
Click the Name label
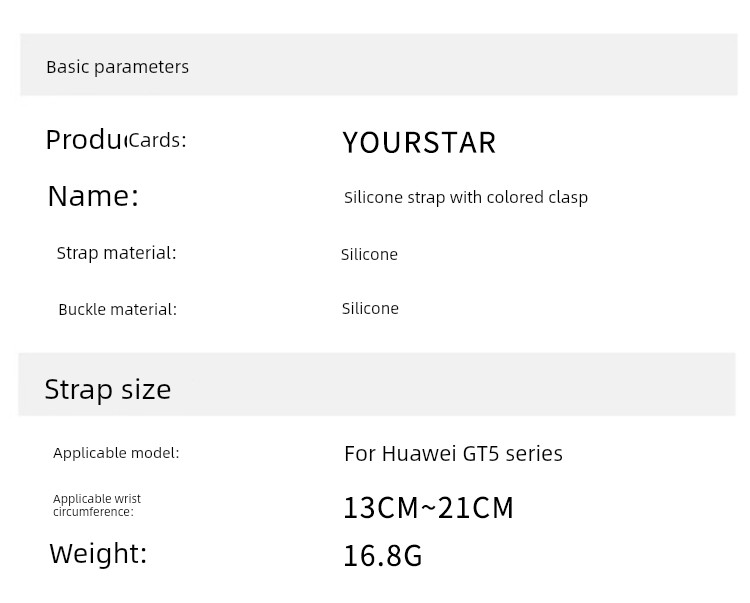pyautogui.click(x=93, y=196)
